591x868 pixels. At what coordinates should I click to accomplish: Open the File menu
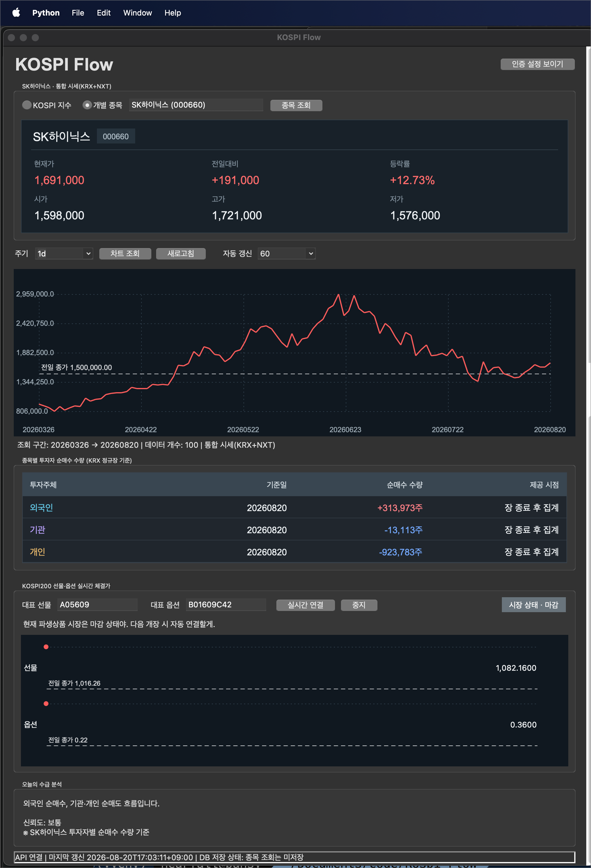pyautogui.click(x=78, y=13)
